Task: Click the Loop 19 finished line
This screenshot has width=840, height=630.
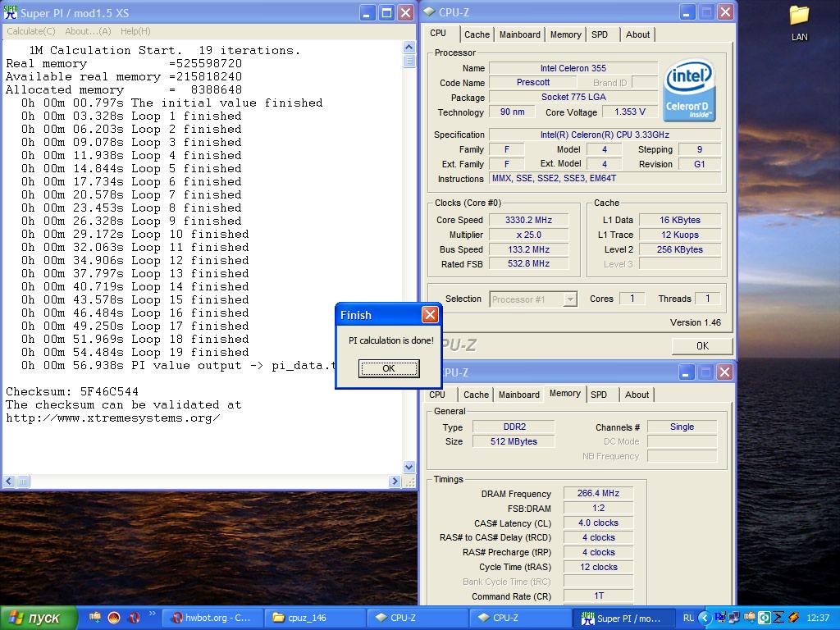Action: tap(135, 353)
